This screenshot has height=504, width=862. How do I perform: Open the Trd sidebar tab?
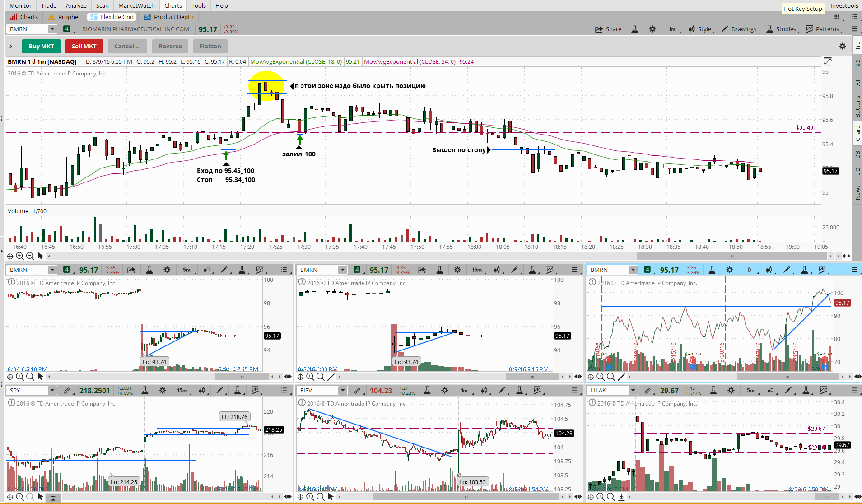pos(857,46)
